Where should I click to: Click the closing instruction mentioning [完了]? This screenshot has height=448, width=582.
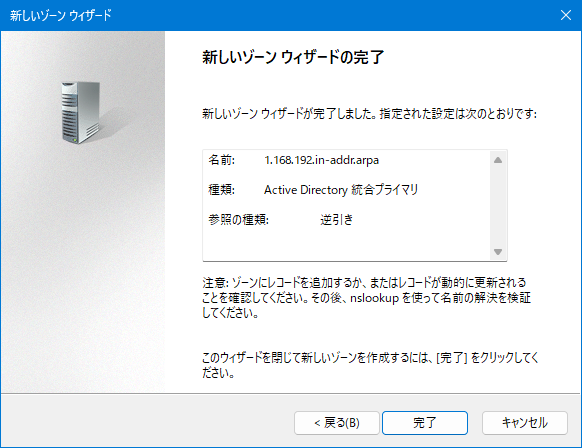370,365
